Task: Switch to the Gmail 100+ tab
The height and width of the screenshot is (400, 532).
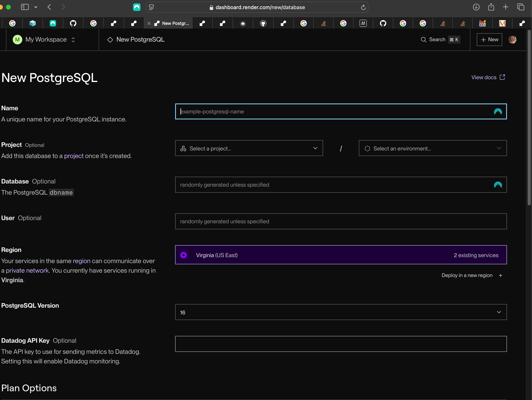Action: coord(482,23)
